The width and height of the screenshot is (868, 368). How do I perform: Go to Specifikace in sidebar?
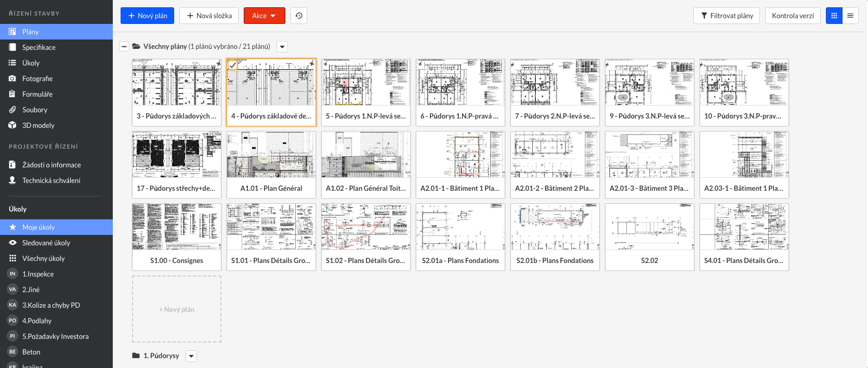(x=38, y=47)
